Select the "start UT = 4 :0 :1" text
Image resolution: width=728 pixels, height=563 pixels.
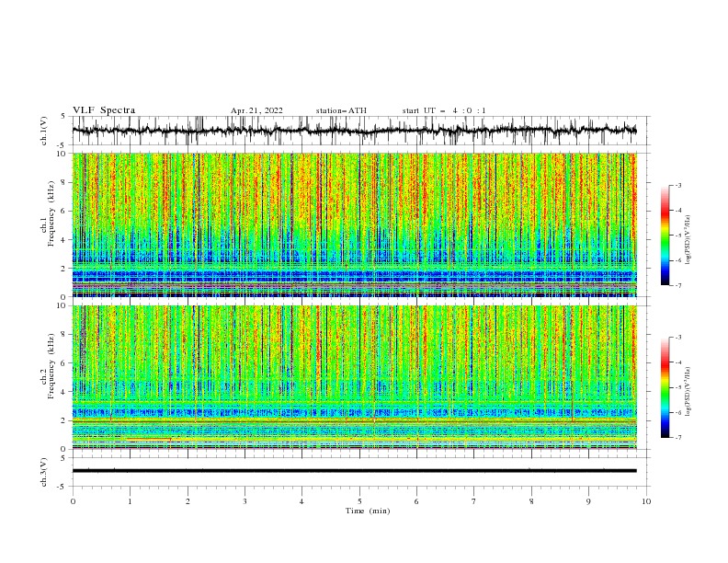(444, 110)
